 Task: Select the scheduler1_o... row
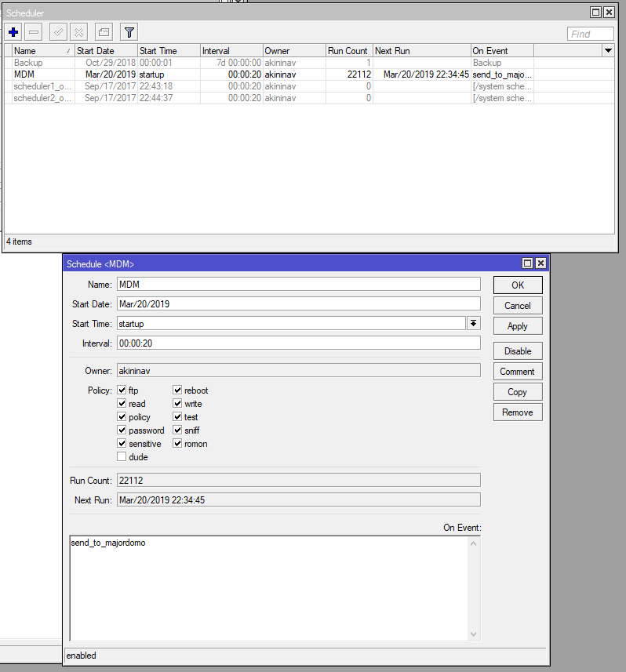point(309,86)
